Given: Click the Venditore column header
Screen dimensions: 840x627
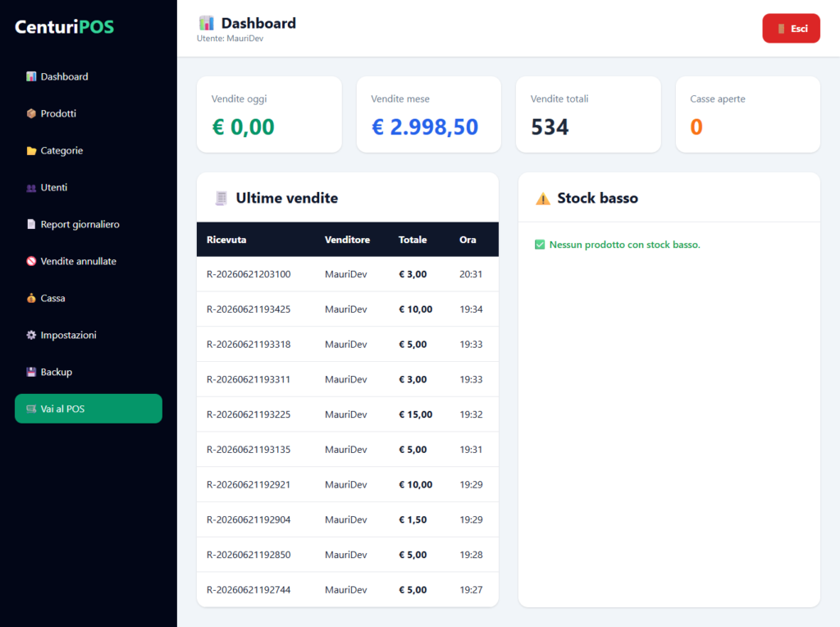Looking at the screenshot, I should (x=347, y=240).
